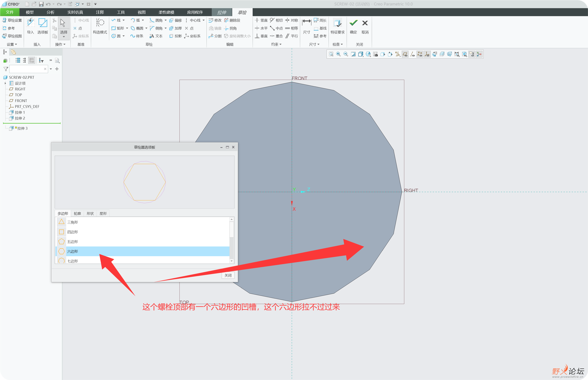Click the Text (文本) sketch tool
Image resolution: width=588 pixels, height=380 pixels.
(156, 36)
